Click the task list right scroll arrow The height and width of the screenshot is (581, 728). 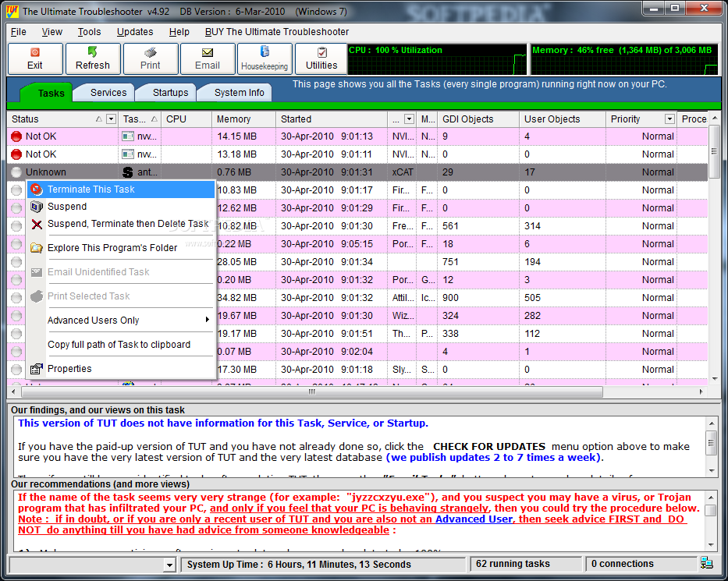pyautogui.click(x=701, y=391)
